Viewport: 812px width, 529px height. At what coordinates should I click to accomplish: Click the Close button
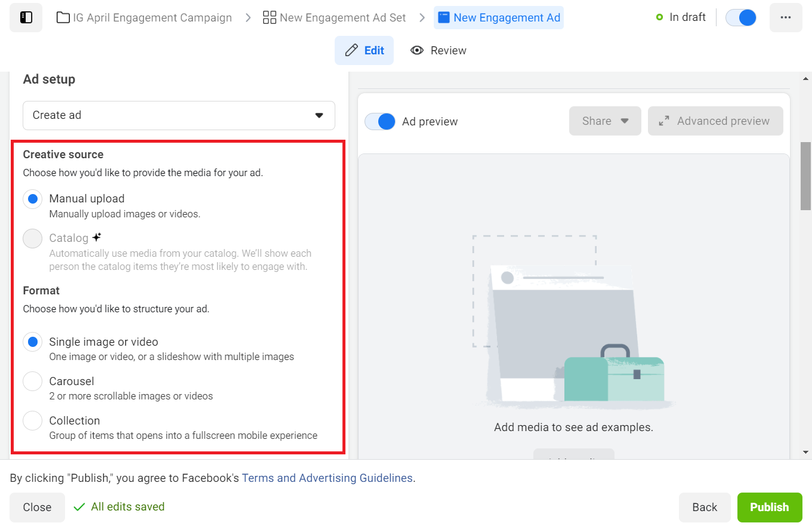pyautogui.click(x=37, y=507)
